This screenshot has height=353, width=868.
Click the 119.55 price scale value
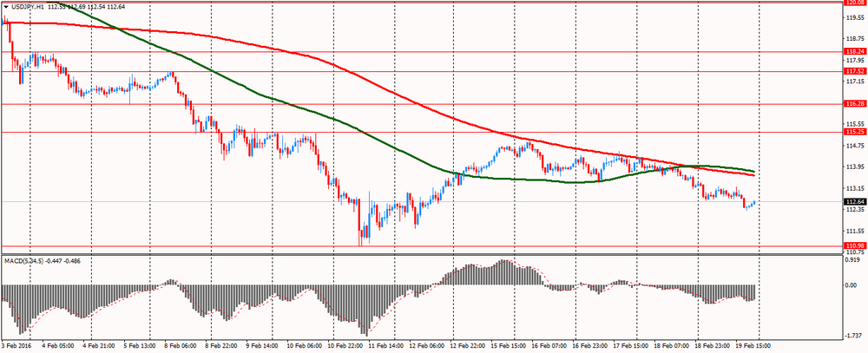click(855, 17)
